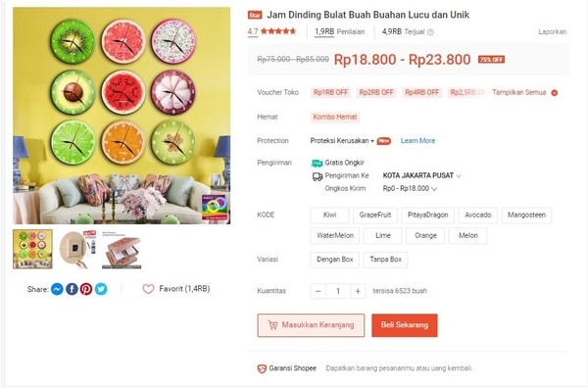Share product on Twitter icon
588x388 pixels.
[x=101, y=289]
